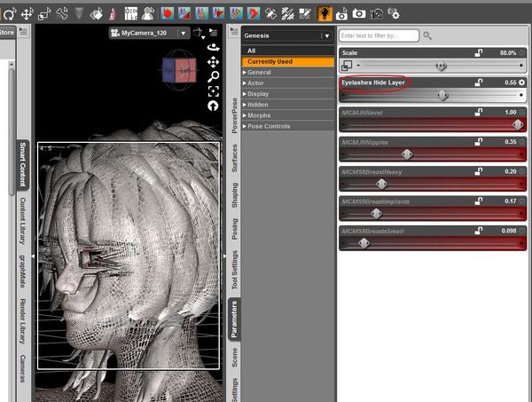Viewport: 532px width, 402px height.
Task: Click the property filter text field
Action: coord(379,35)
